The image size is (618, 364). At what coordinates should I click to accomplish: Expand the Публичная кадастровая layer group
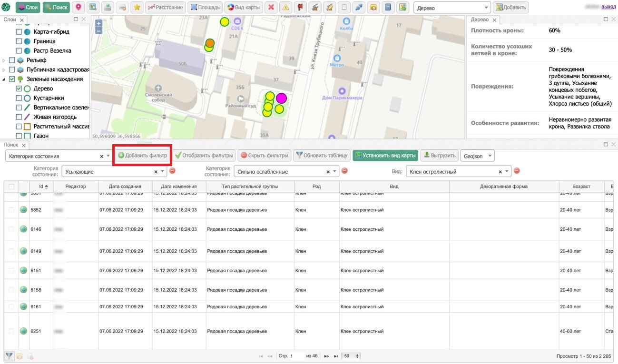[4, 70]
